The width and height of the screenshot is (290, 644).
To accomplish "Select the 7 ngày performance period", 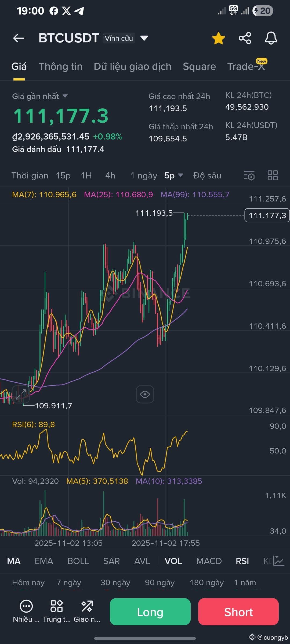I will click(x=69, y=583).
